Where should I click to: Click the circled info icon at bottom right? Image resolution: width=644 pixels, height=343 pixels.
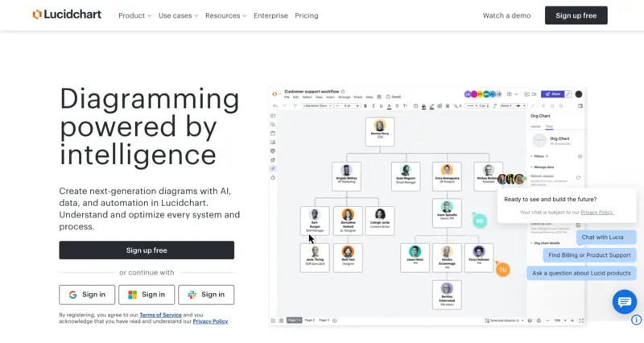tap(636, 320)
